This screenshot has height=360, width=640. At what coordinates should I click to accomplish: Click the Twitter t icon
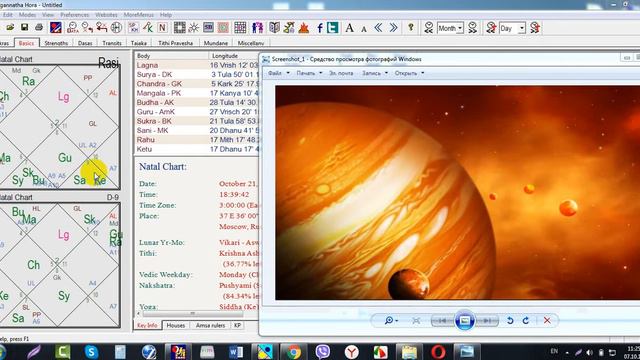click(333, 28)
